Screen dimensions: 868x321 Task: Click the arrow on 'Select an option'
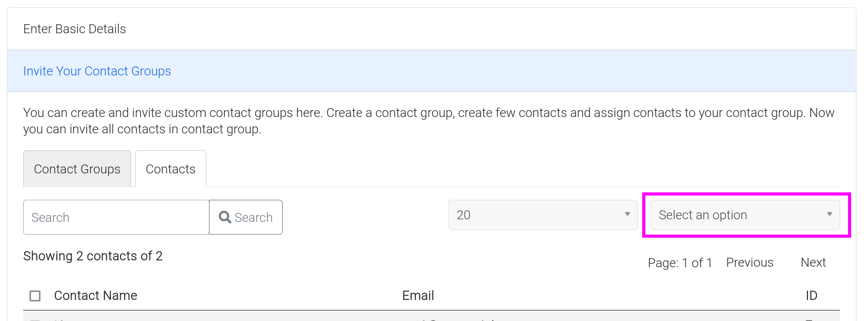(x=829, y=215)
